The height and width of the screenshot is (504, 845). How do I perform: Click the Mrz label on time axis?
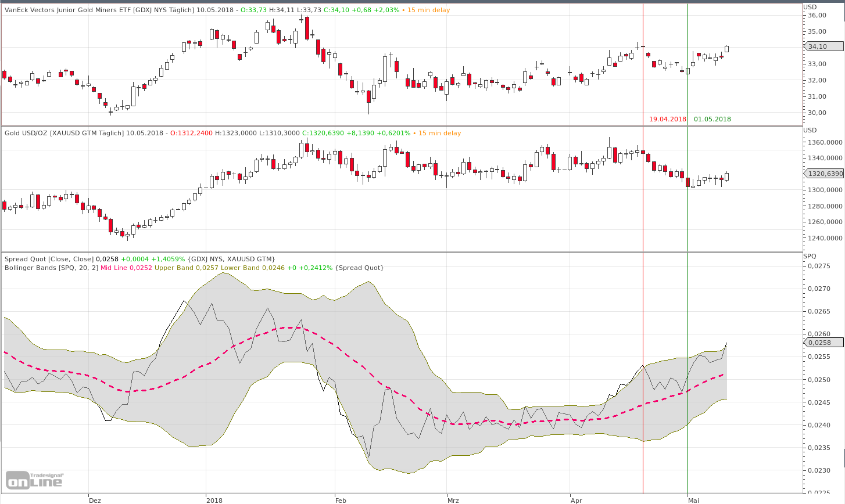(453, 500)
